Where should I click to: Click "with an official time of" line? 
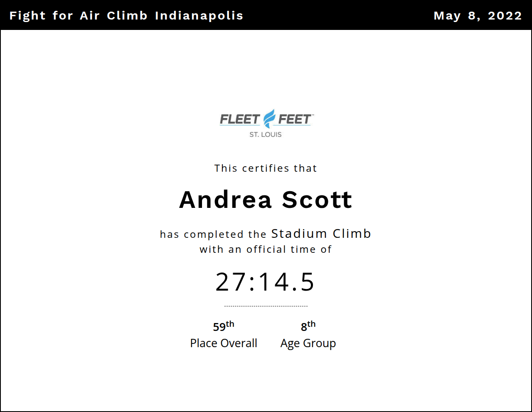pos(266,249)
